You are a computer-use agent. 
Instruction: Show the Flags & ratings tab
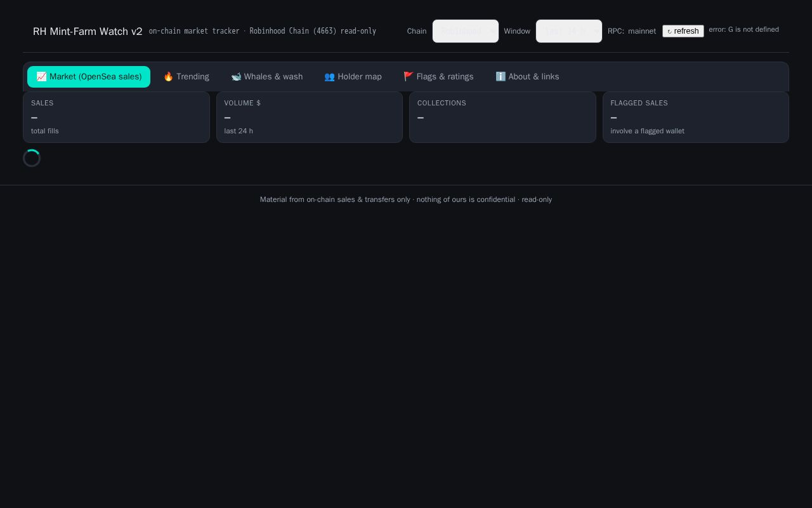(438, 77)
